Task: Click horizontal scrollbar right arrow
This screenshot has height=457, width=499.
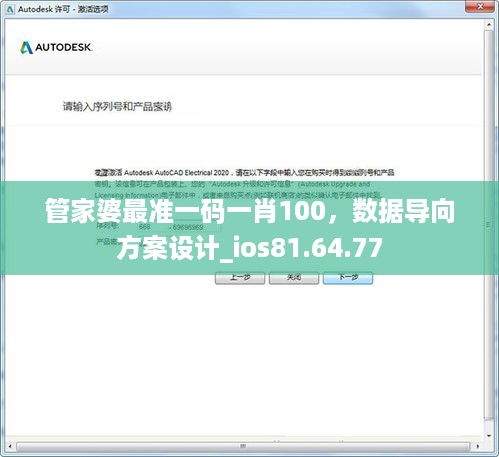Action: coord(478,446)
